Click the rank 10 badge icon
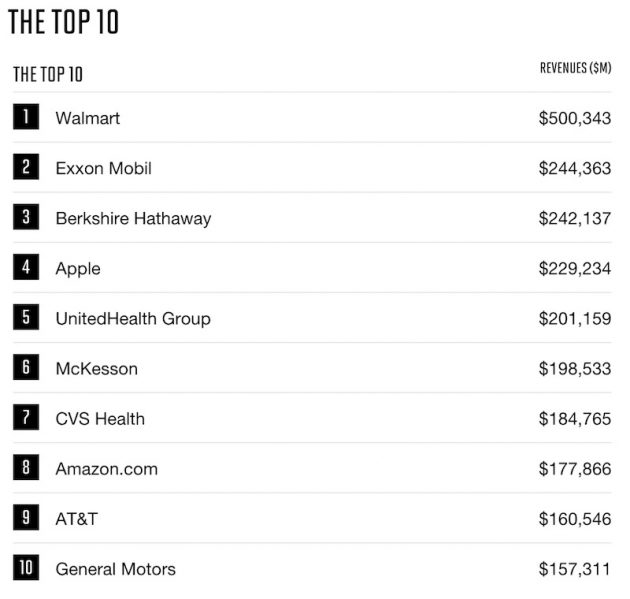Screen dimensions: 630x599 (26, 568)
